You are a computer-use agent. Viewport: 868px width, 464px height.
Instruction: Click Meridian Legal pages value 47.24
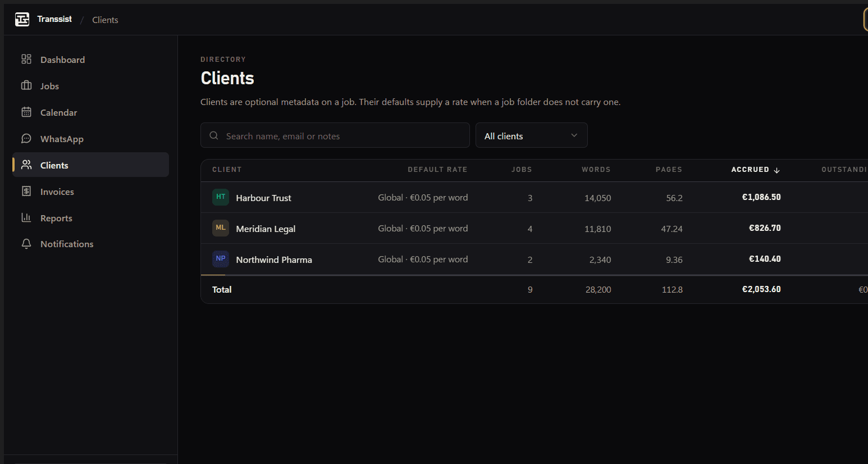pyautogui.click(x=671, y=229)
